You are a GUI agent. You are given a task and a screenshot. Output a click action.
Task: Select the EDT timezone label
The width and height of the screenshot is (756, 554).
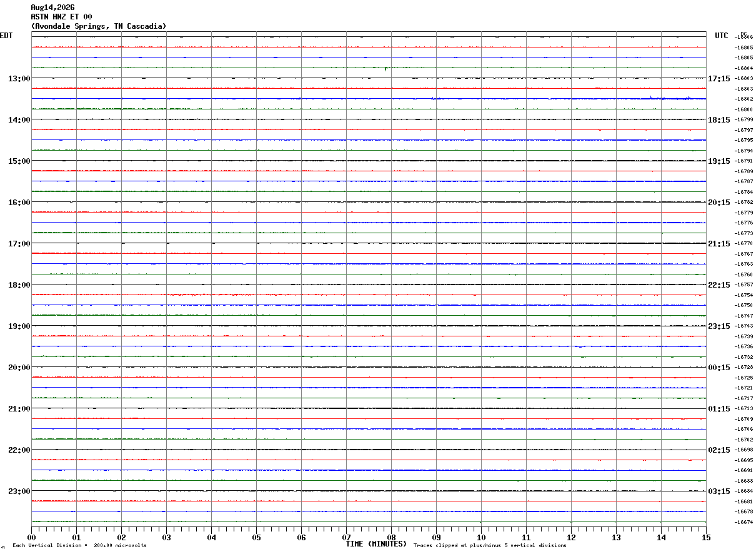[6, 36]
